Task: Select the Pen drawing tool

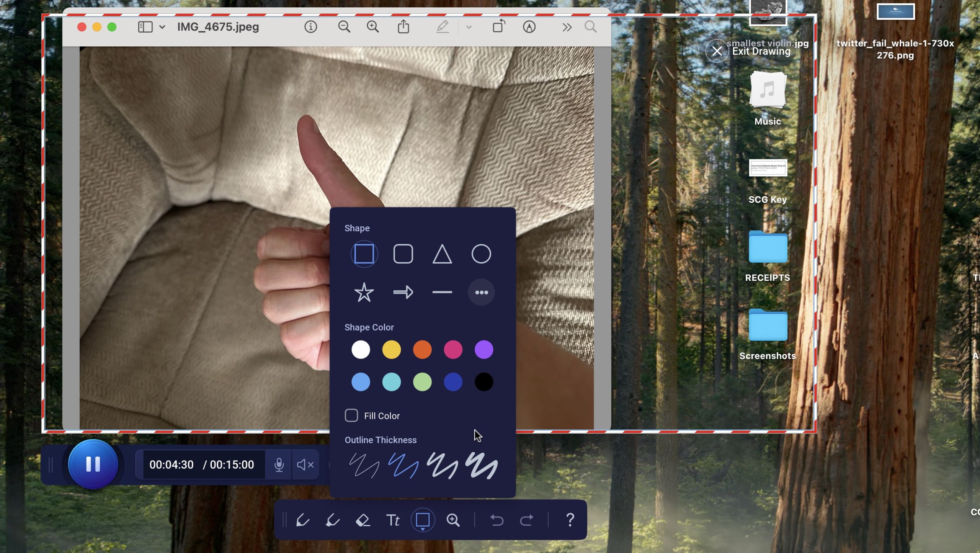Action: tap(302, 520)
